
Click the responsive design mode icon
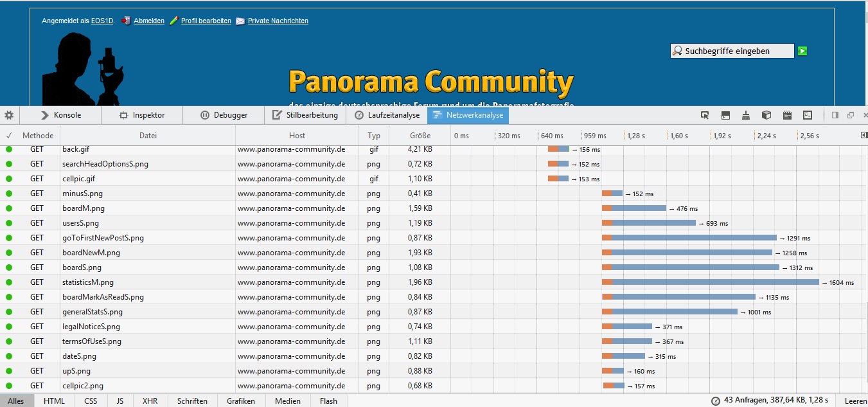coord(808,115)
